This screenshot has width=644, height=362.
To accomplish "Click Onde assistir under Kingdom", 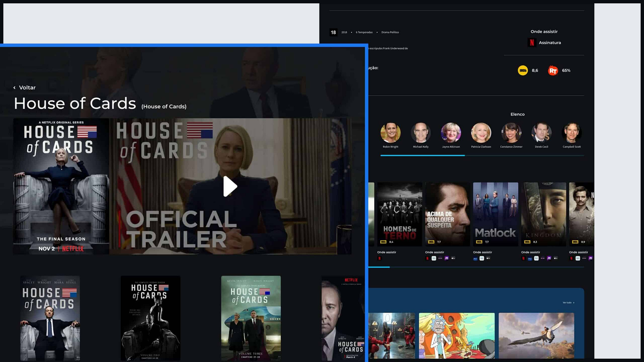I will [531, 252].
